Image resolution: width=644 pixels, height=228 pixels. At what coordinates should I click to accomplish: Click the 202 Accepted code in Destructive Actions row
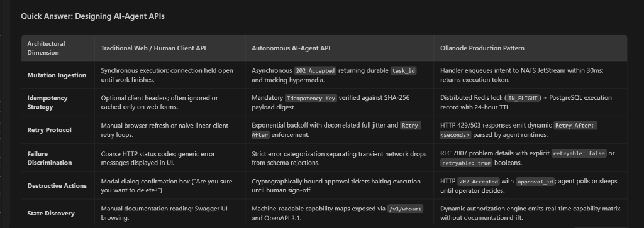[x=478, y=182]
